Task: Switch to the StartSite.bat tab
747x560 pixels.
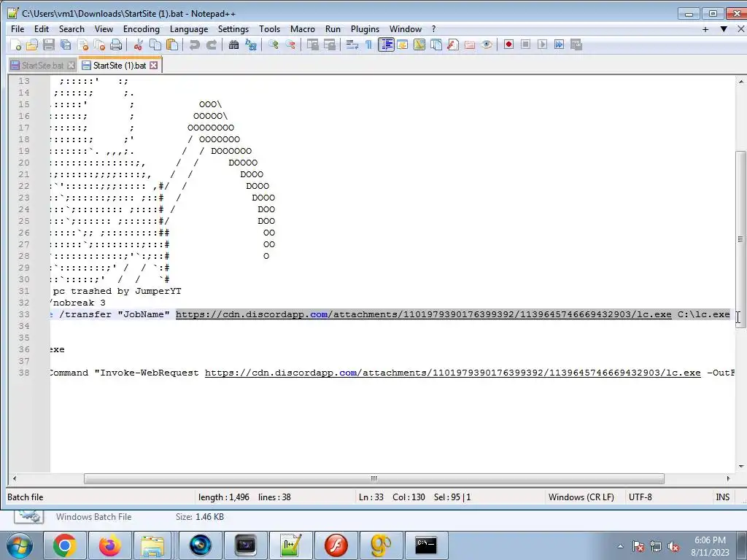Action: [x=42, y=65]
